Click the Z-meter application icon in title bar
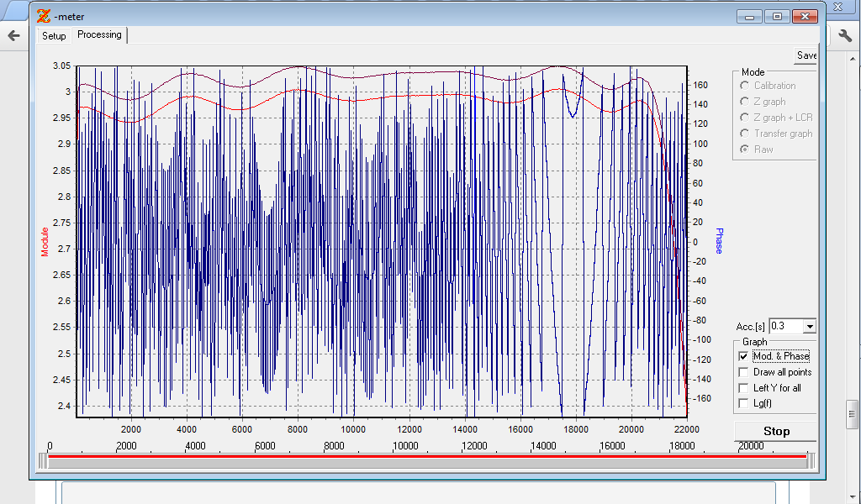 [44, 16]
